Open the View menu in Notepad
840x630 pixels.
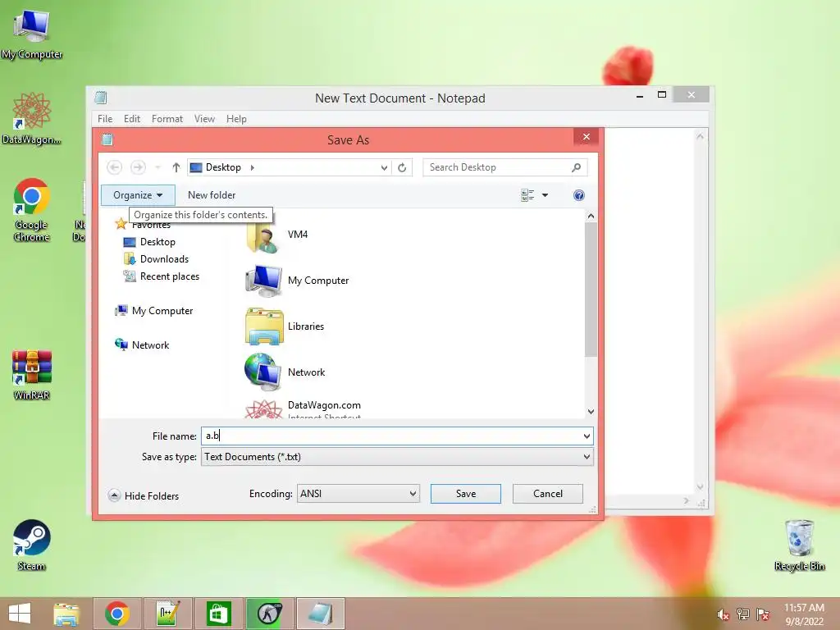click(x=204, y=119)
